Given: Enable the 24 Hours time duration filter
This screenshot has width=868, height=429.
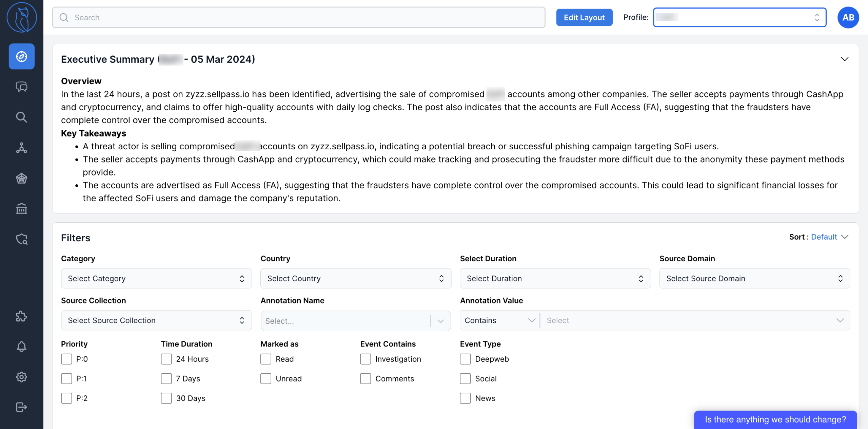Looking at the screenshot, I should coord(166,359).
